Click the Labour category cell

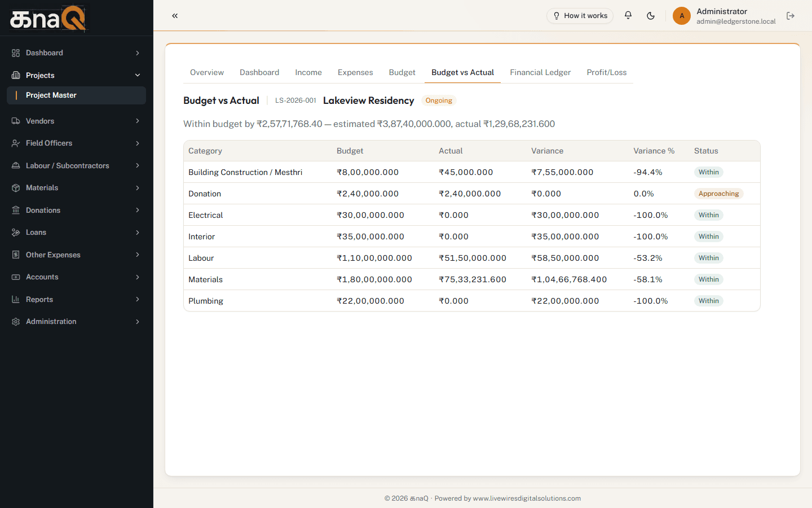(201, 258)
